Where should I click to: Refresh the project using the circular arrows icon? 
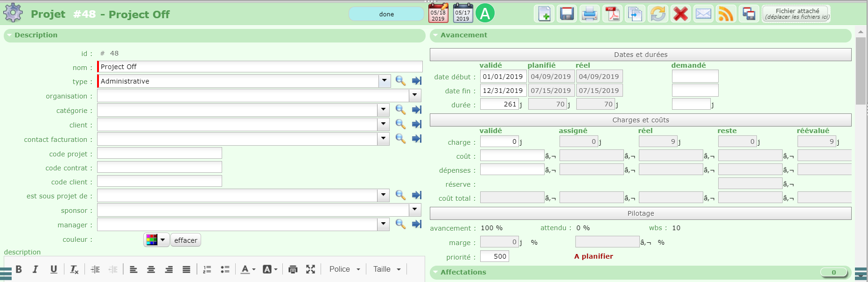[x=658, y=14]
